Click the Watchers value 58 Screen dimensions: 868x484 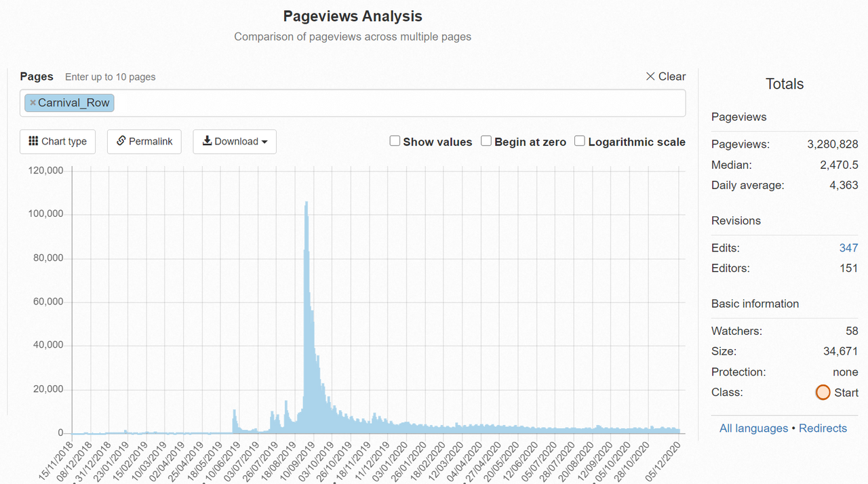click(x=852, y=331)
